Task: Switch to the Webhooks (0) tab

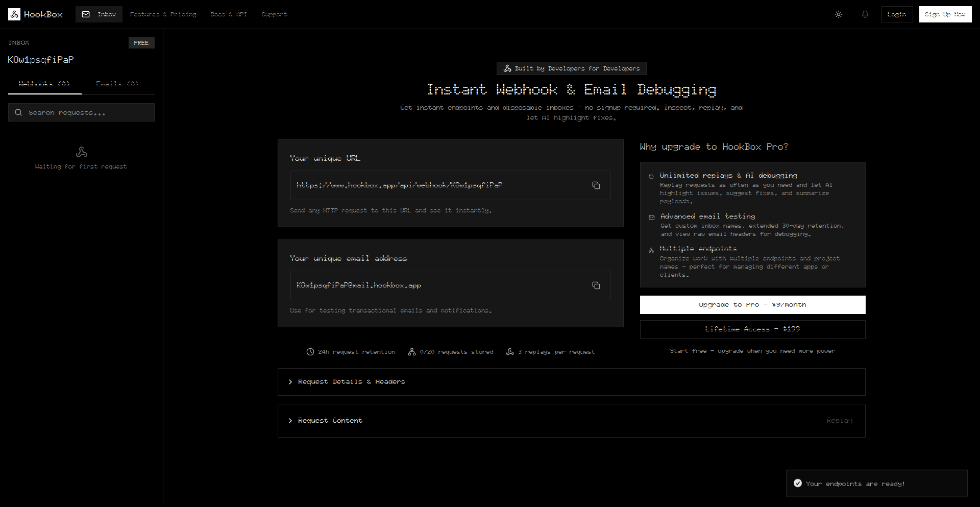Action: tap(44, 84)
